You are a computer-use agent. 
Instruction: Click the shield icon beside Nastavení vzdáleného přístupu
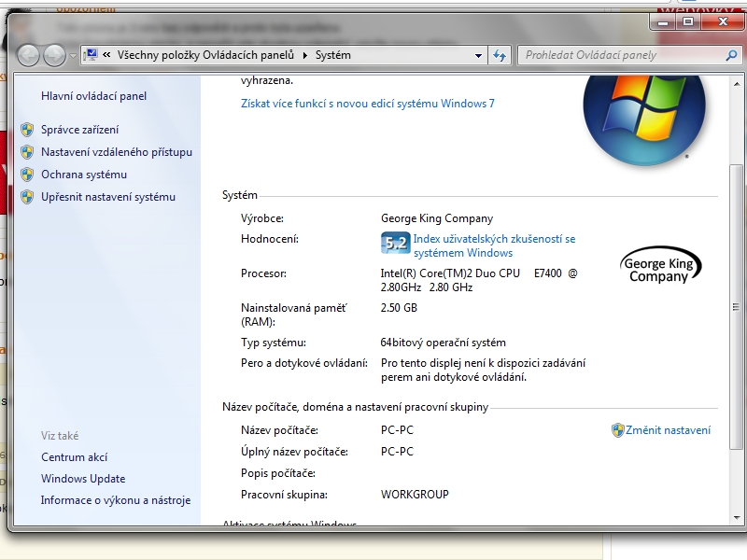27,152
